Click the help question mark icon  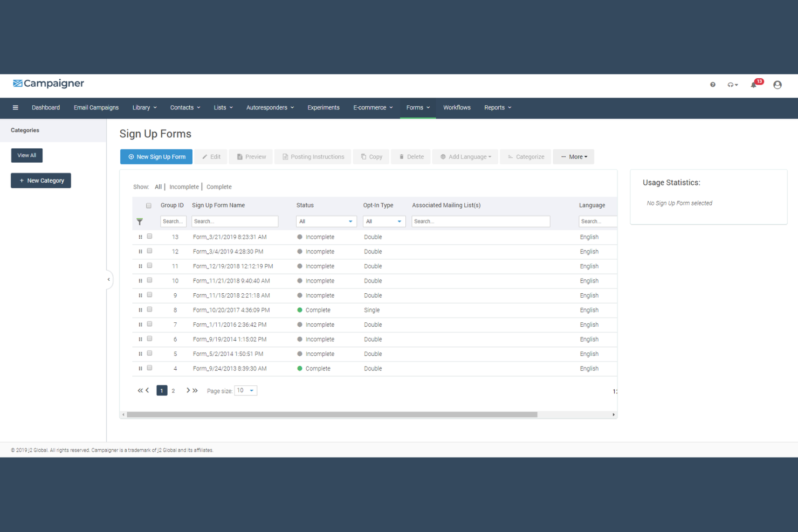[x=713, y=85]
